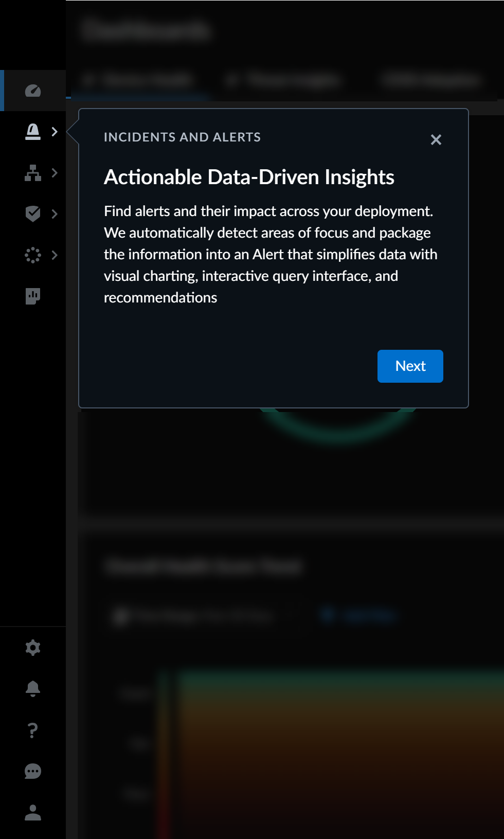Screen dimensions: 504x839
Task: Select the dotted-circle processes icon
Action: 33,255
